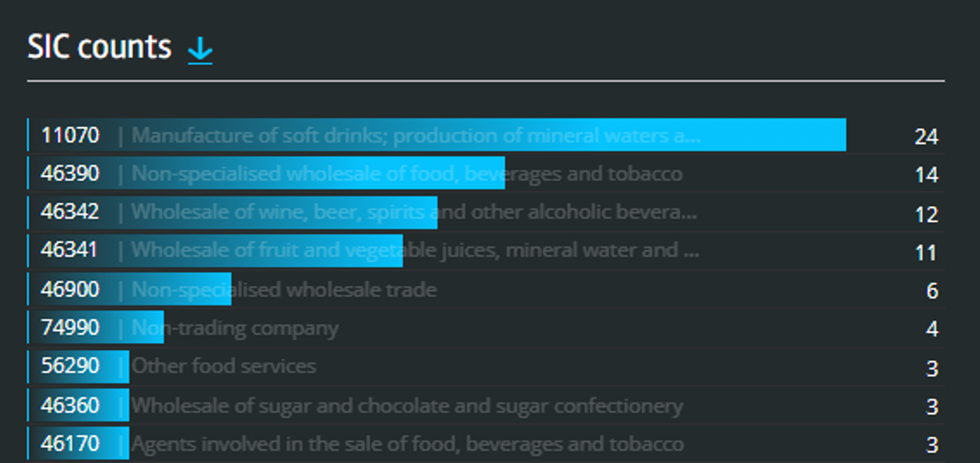
Task: Click the download arrow beside SIC counts
Action: tap(200, 49)
